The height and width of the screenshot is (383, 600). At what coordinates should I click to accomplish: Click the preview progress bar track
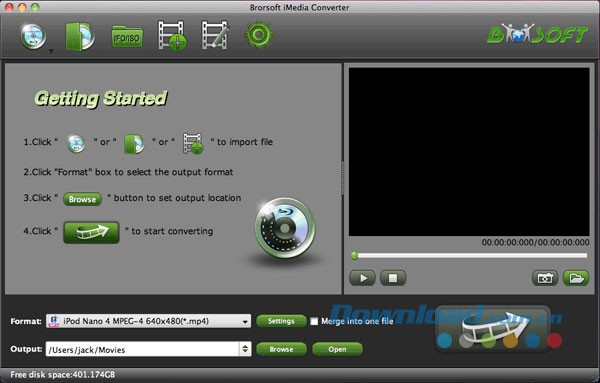(470, 255)
